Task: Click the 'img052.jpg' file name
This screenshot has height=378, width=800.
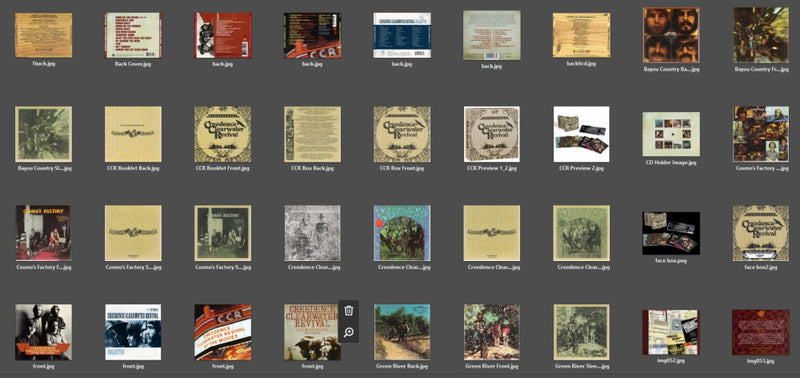Action: click(671, 361)
